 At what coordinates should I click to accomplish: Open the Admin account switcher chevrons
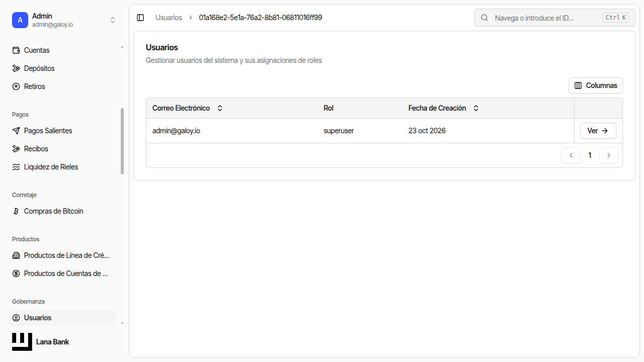pos(113,20)
